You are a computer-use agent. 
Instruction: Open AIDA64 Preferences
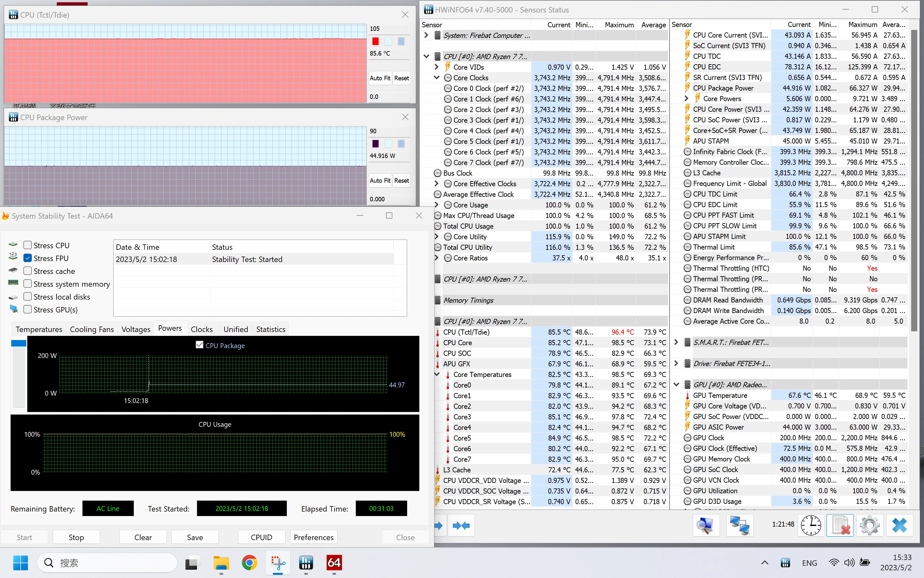click(x=313, y=537)
